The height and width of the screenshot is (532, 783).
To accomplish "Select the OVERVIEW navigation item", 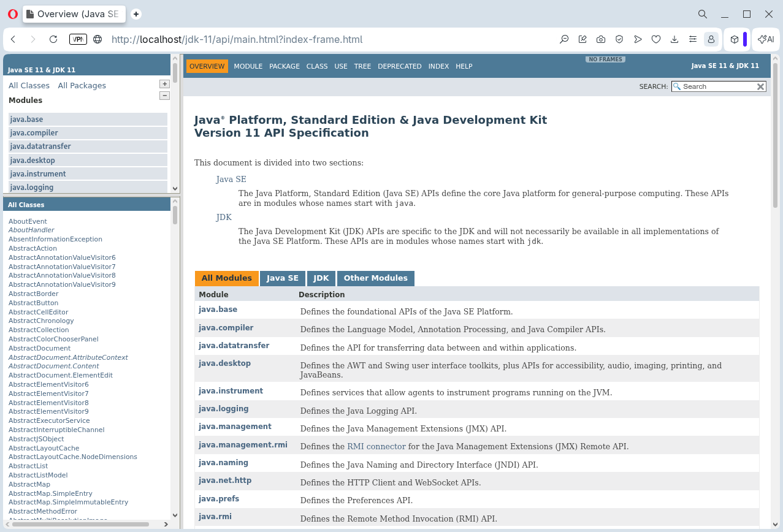I will (207, 66).
